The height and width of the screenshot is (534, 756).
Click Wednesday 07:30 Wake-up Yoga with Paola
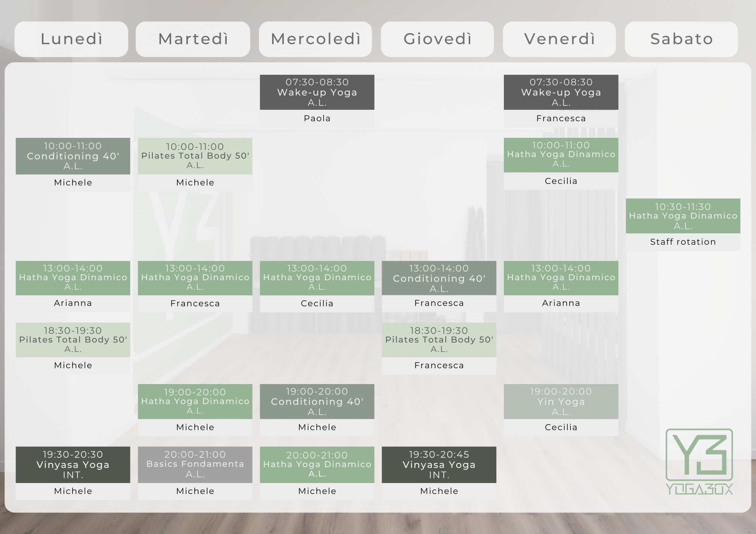coord(317,93)
